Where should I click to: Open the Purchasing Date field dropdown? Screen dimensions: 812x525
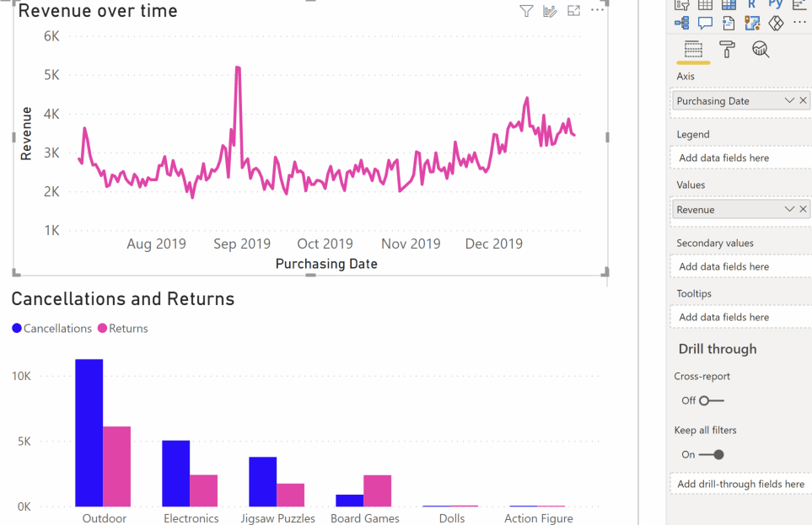click(788, 99)
